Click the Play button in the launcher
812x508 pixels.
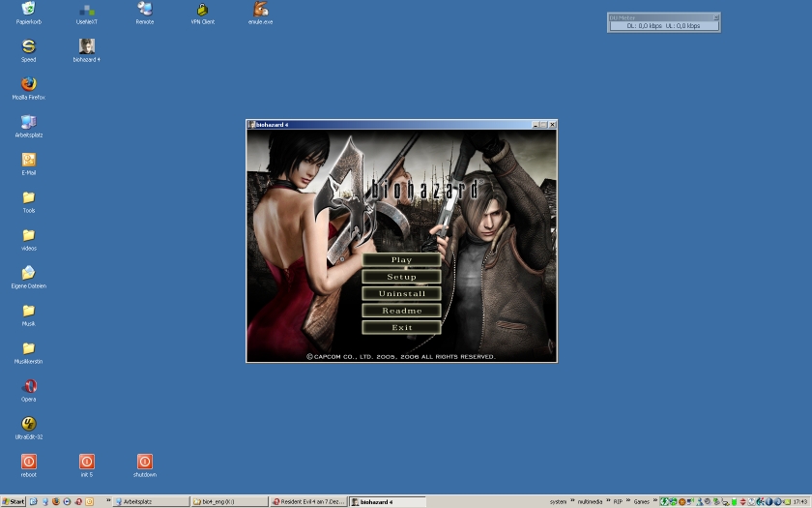(401, 259)
